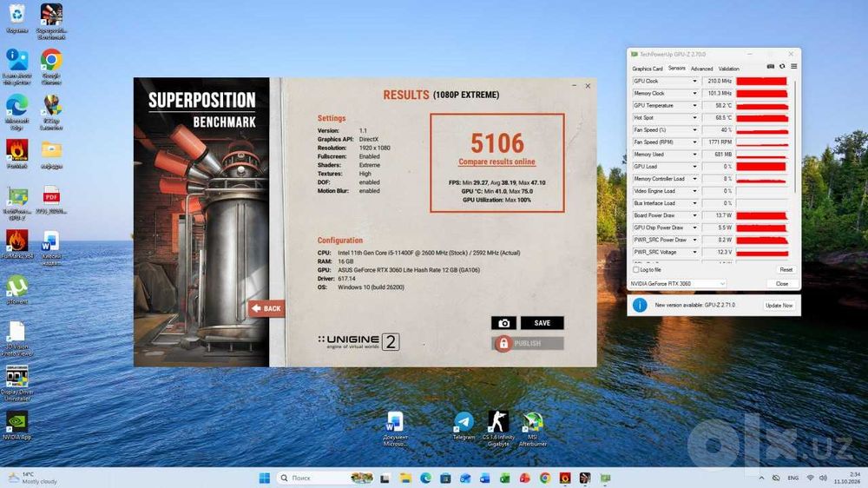This screenshot has width=868, height=488.
Task: Open the GPU Clock sensor dropdown
Action: tap(694, 81)
